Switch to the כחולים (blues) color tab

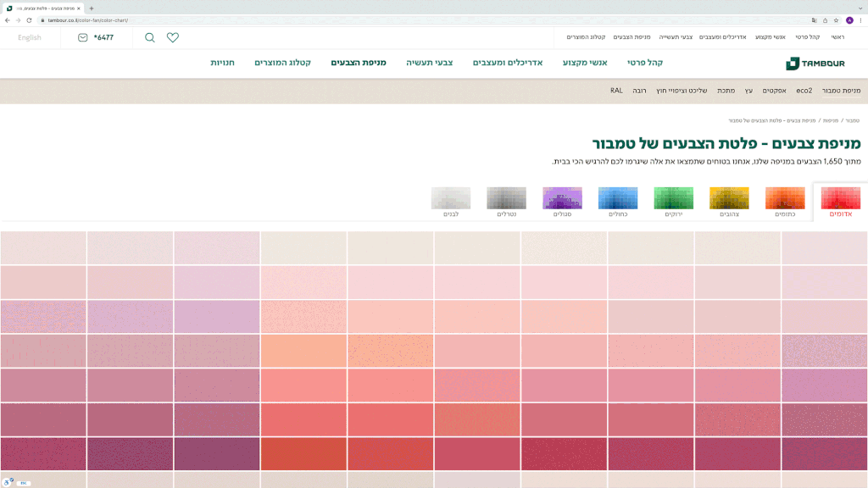coord(618,202)
